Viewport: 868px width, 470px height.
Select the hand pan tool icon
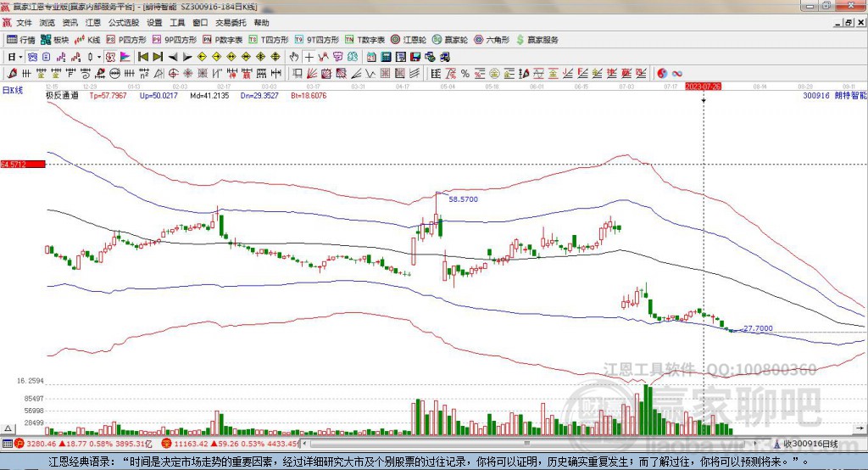coord(293,57)
